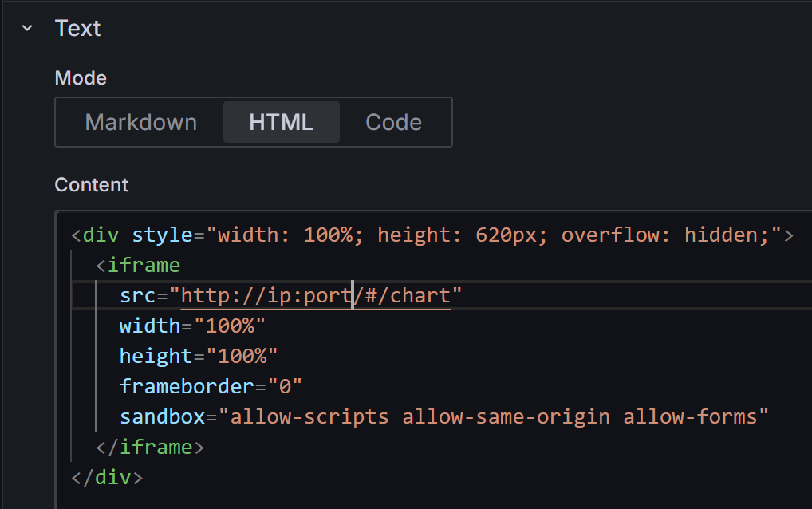Click the Mode label
Image resolution: width=812 pixels, height=509 pixels.
tap(81, 77)
